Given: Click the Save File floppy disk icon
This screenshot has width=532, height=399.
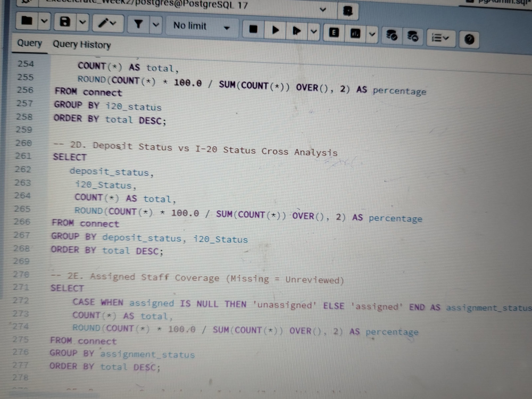Looking at the screenshot, I should pyautogui.click(x=65, y=22).
